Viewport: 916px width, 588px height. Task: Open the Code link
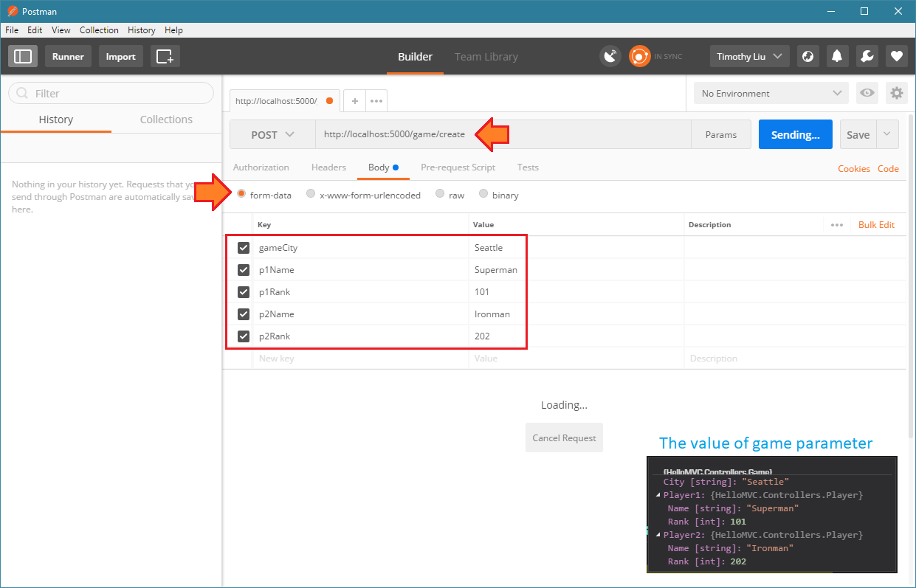tap(888, 169)
